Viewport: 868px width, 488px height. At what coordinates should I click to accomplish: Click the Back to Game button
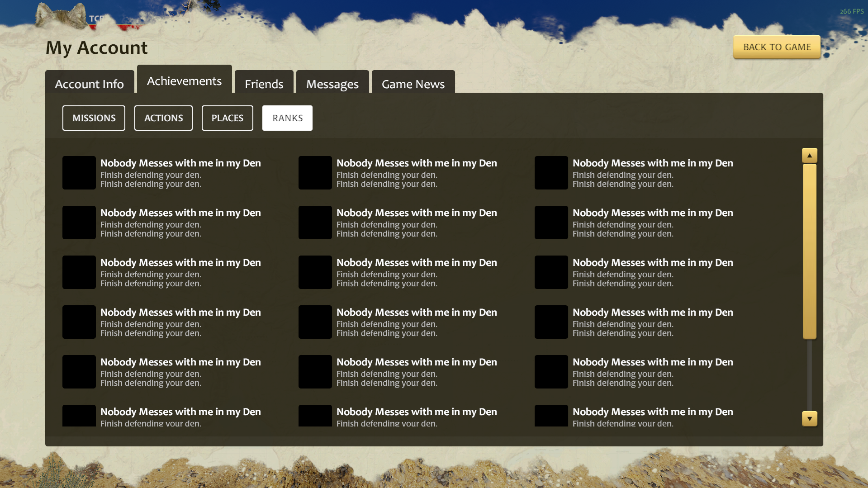[x=777, y=47]
